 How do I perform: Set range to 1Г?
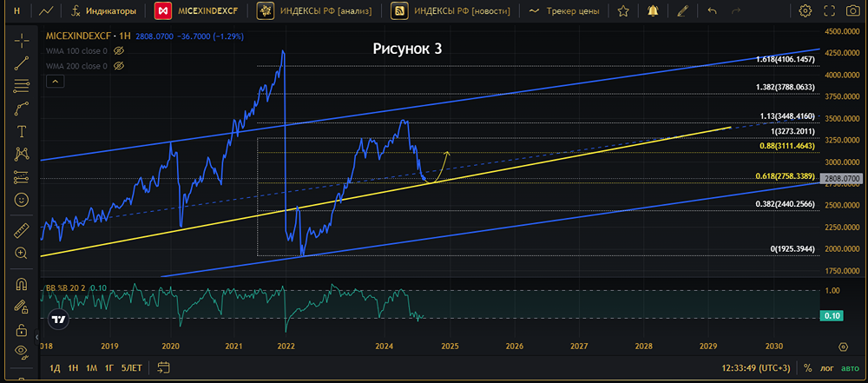pos(109,367)
